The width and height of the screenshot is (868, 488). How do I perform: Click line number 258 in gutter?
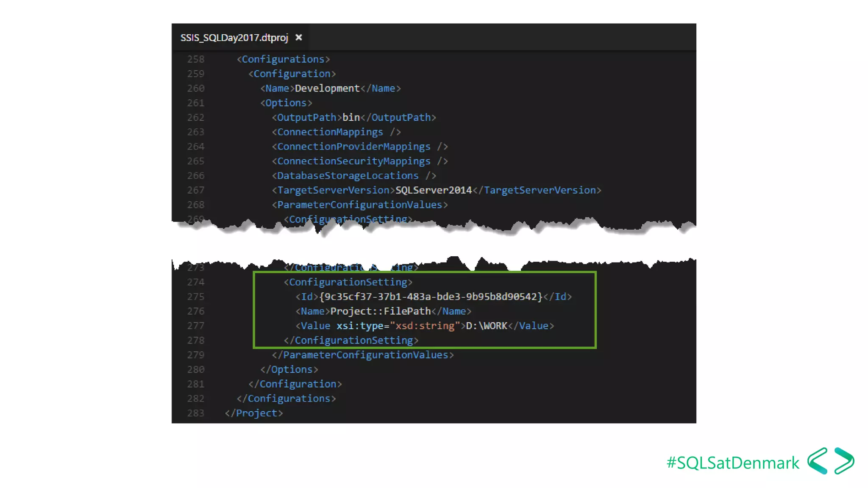point(196,59)
